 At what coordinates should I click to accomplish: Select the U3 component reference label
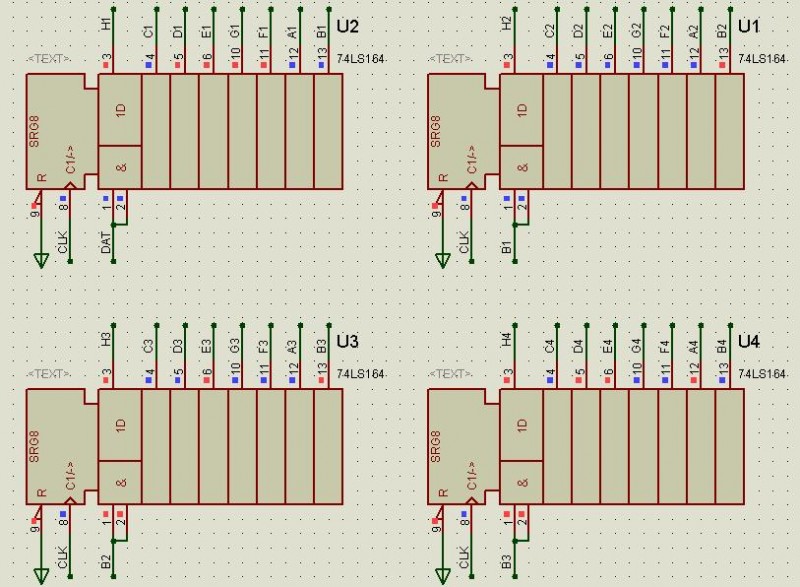click(x=347, y=342)
